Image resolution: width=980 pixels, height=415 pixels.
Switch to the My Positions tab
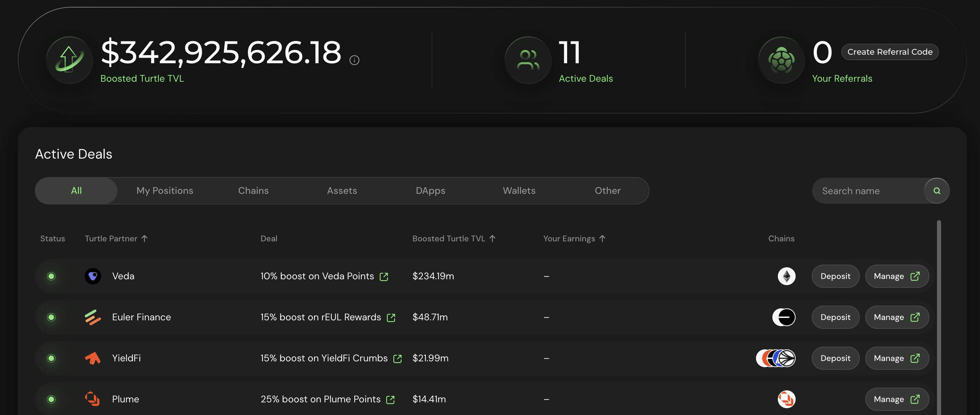165,190
